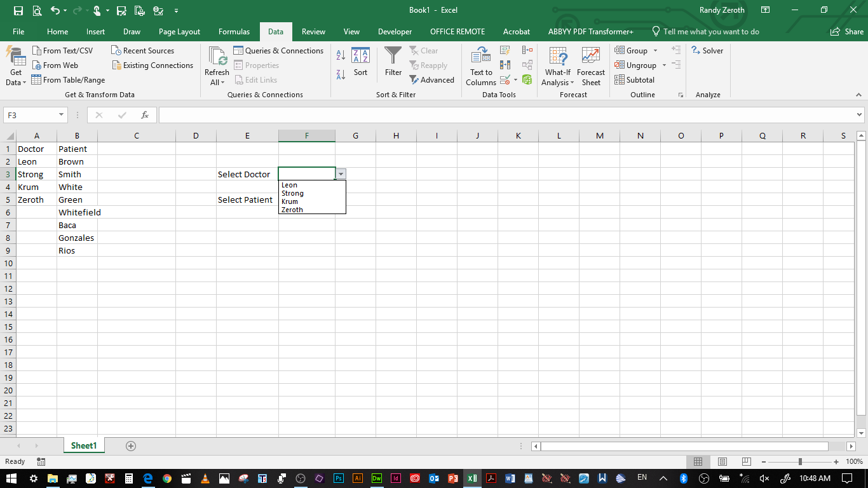The height and width of the screenshot is (488, 868).
Task: Collapse the ribbon with the caret
Action: tap(859, 95)
